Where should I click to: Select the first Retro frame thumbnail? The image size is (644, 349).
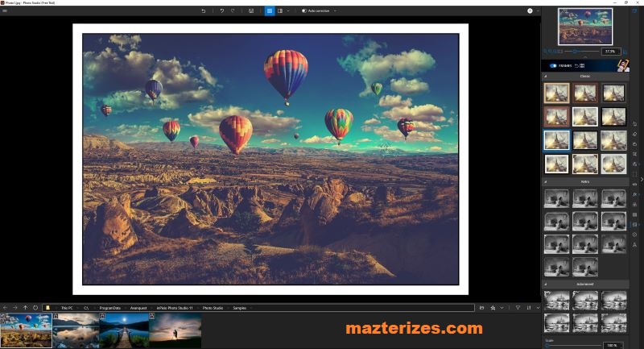pyautogui.click(x=556, y=197)
